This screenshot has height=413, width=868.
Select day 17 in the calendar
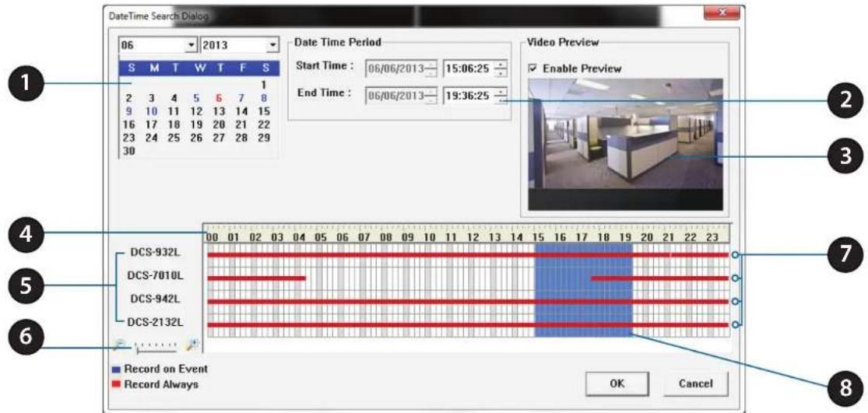pos(150,124)
